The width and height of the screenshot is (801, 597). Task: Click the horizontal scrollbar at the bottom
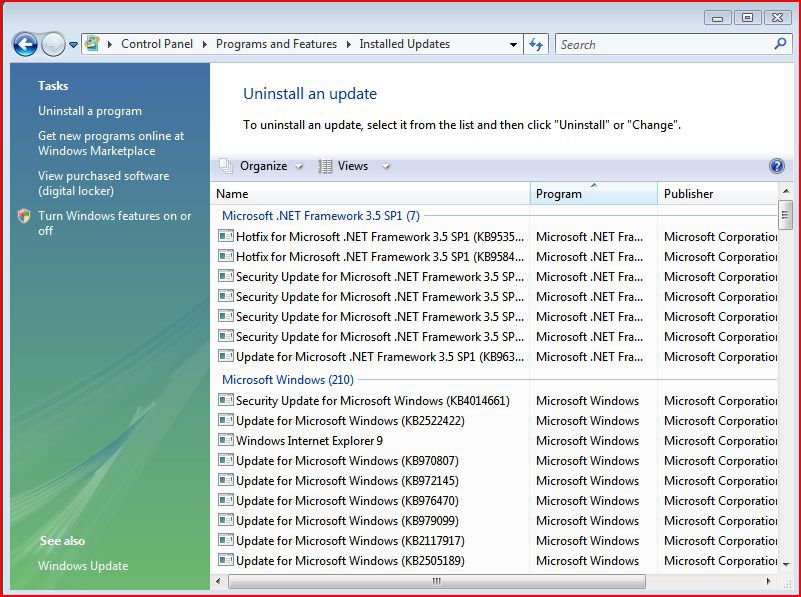pyautogui.click(x=437, y=581)
